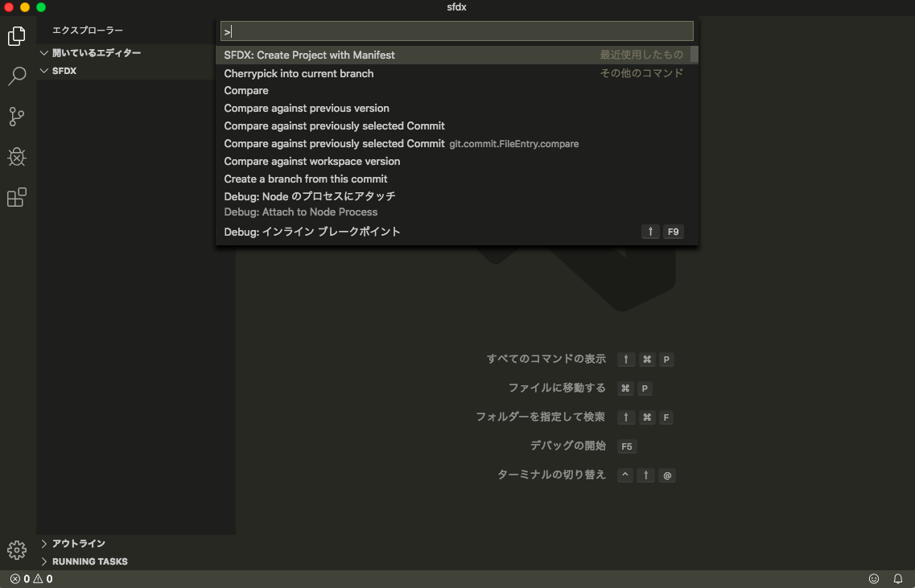Open the Manage gear menu
Viewport: 915px width, 588px height.
point(16,550)
